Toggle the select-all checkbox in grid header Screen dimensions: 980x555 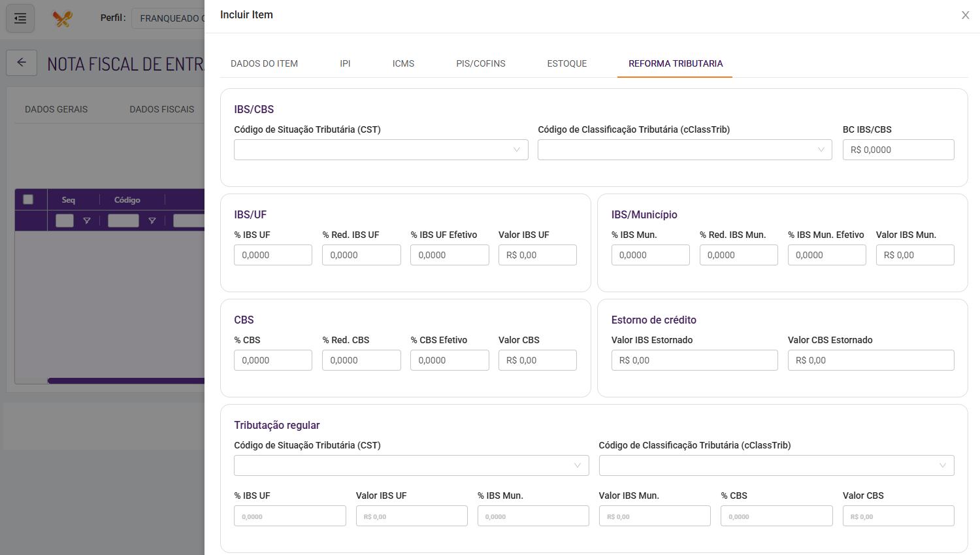(28, 199)
